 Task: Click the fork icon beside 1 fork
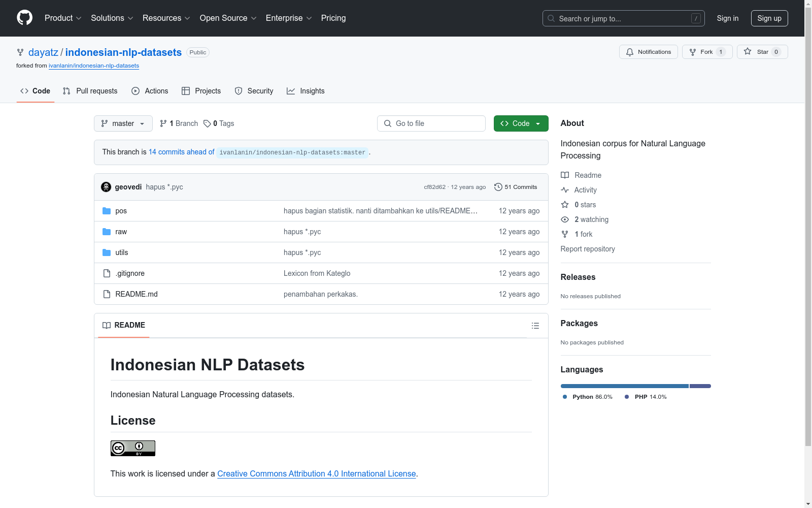pos(565,234)
